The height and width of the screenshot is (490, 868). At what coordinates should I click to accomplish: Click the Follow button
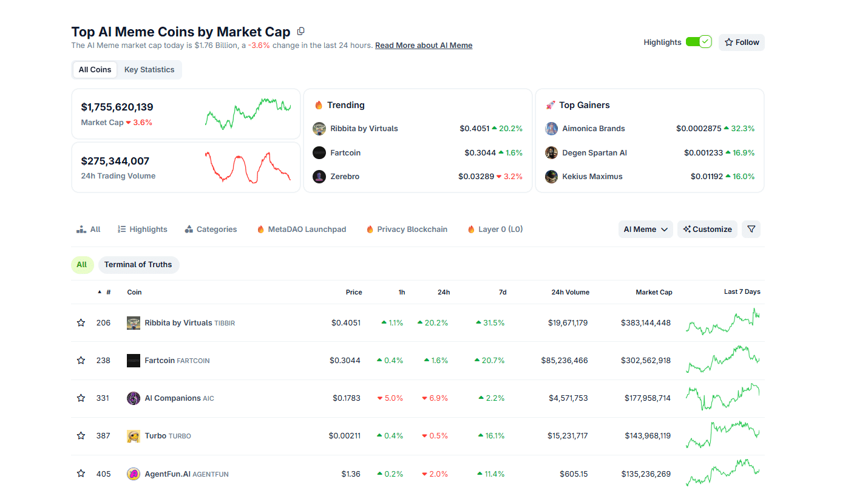click(x=741, y=42)
